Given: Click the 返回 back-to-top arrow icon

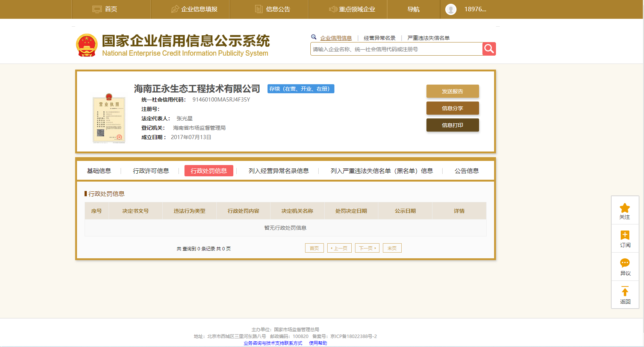Looking at the screenshot, I should 625,292.
